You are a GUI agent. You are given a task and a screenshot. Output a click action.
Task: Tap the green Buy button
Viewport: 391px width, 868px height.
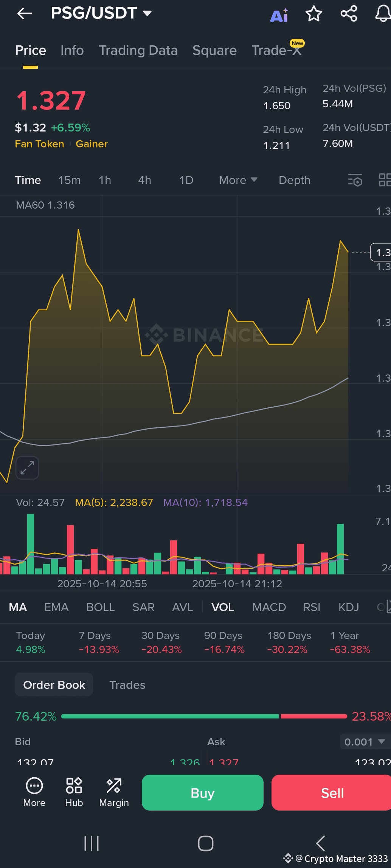point(203,793)
